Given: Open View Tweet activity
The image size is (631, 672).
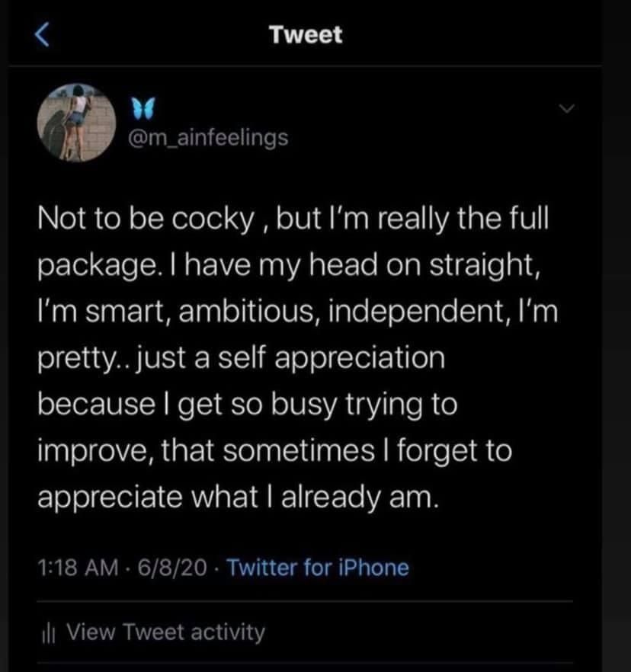Looking at the screenshot, I should coord(166,632).
